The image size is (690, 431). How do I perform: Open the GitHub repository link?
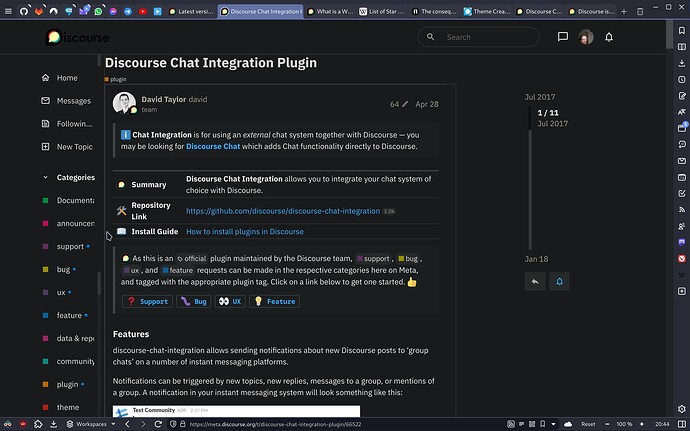pos(283,211)
